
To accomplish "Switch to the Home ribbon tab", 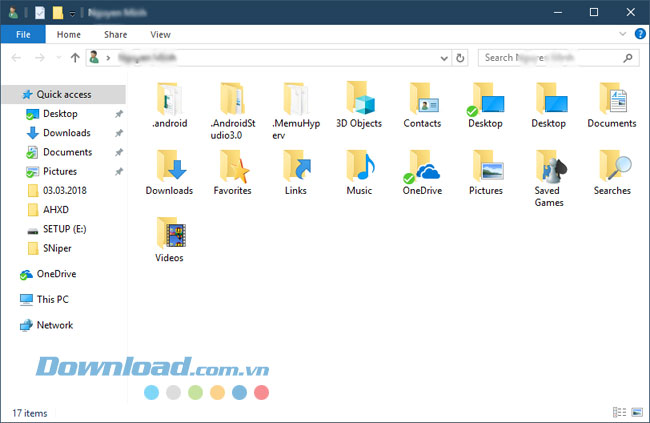I will coord(69,34).
